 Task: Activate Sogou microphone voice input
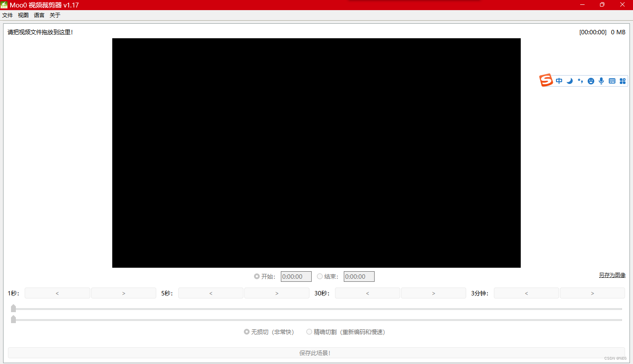(601, 81)
